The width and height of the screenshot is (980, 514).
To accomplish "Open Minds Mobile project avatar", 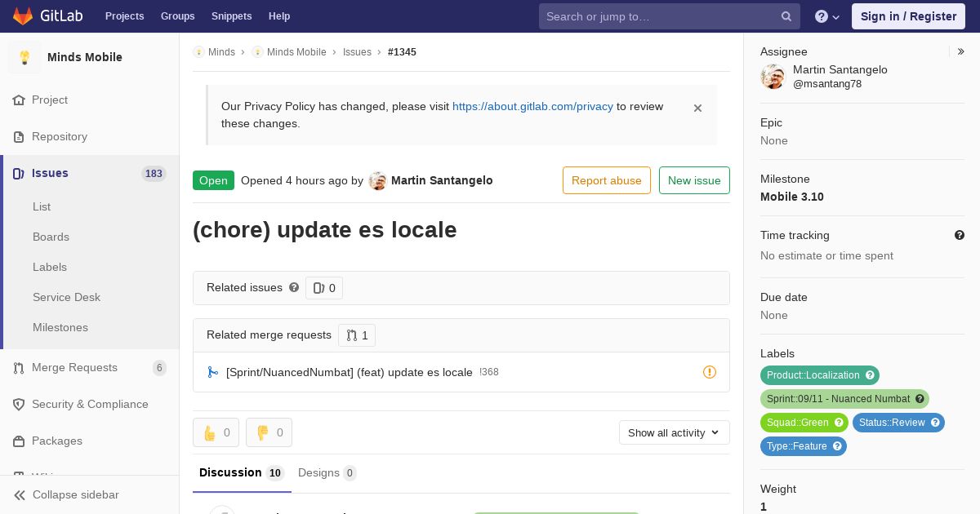I will coord(24,57).
